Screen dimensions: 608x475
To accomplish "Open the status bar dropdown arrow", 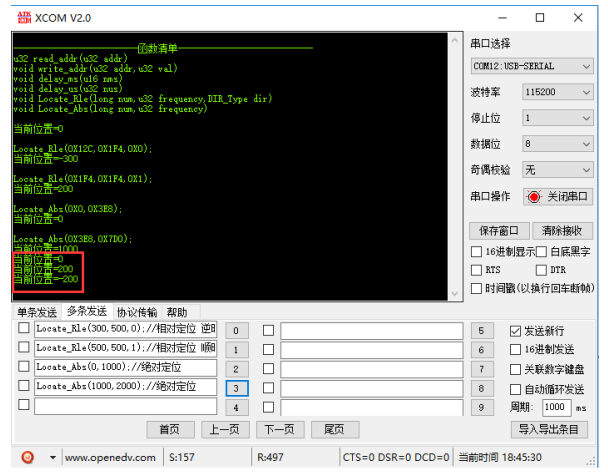I will pyautogui.click(x=52, y=458).
